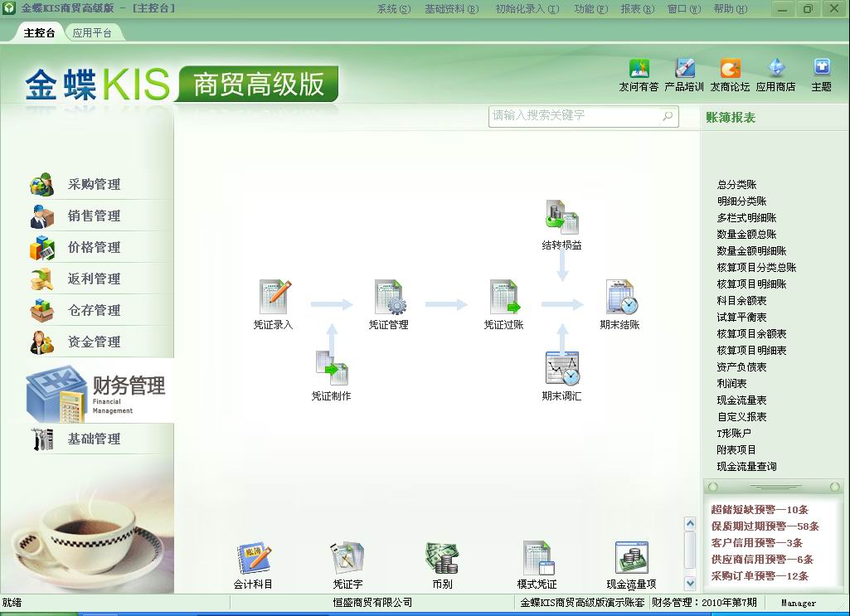Viewport: 850px width, 616px height.
Task: Open the 期末调汇 icon
Action: (562, 368)
